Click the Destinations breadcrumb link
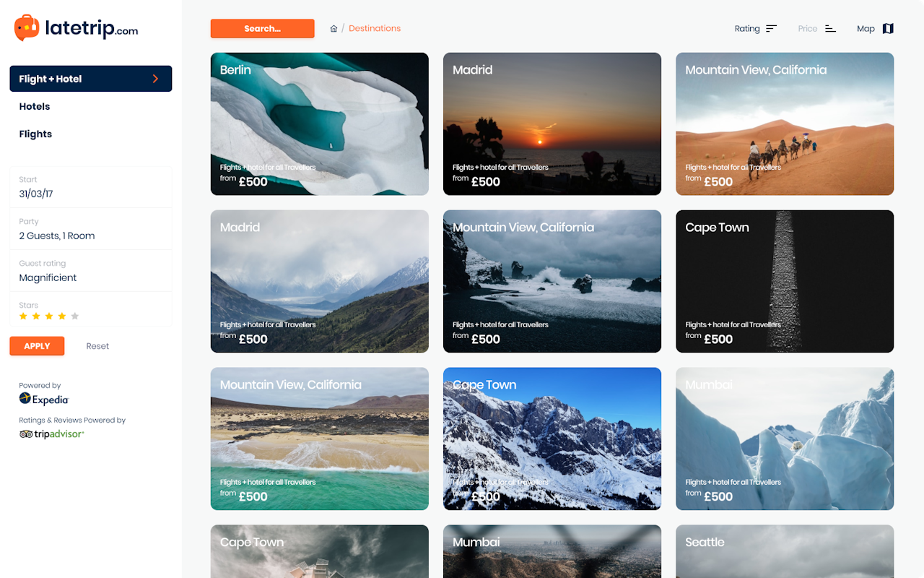 click(375, 29)
